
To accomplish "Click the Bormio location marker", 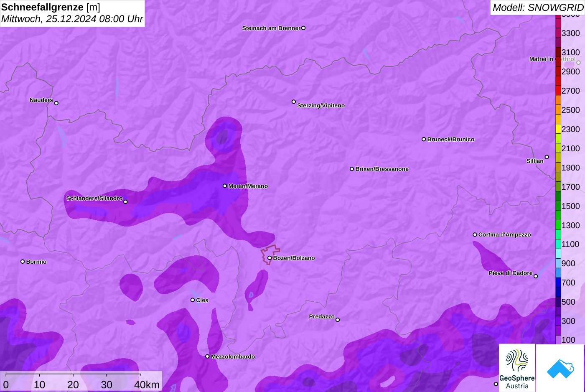I will (x=23, y=262).
